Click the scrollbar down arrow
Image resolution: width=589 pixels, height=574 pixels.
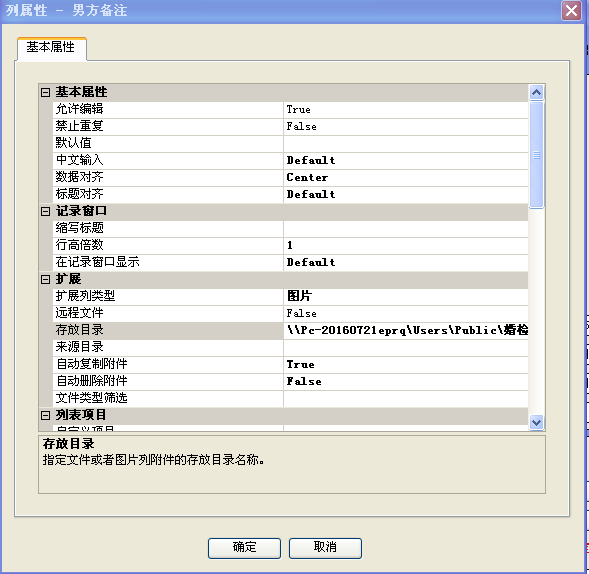pos(536,422)
